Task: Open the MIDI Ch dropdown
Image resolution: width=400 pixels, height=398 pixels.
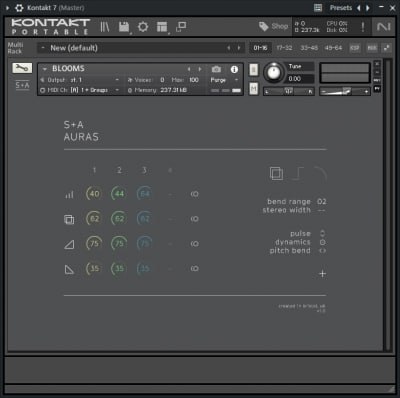Action: [80, 90]
